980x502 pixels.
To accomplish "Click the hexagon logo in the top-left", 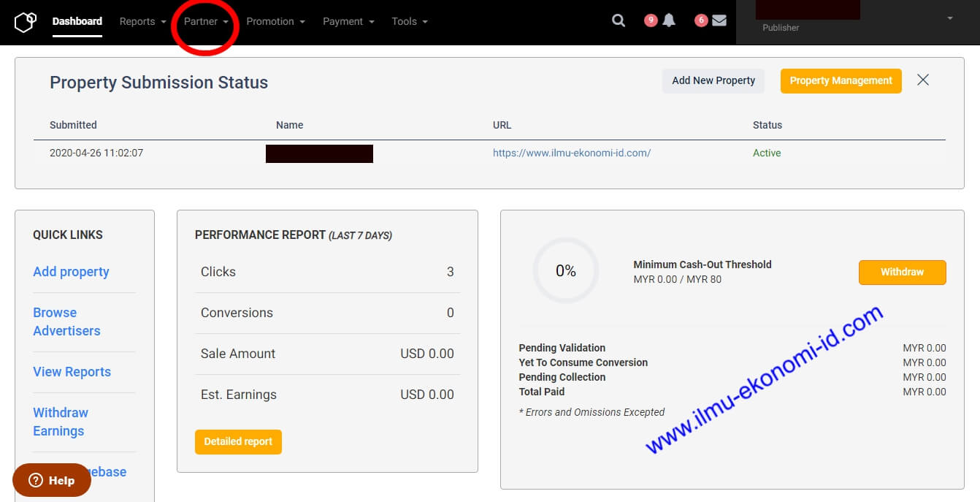I will pos(25,21).
